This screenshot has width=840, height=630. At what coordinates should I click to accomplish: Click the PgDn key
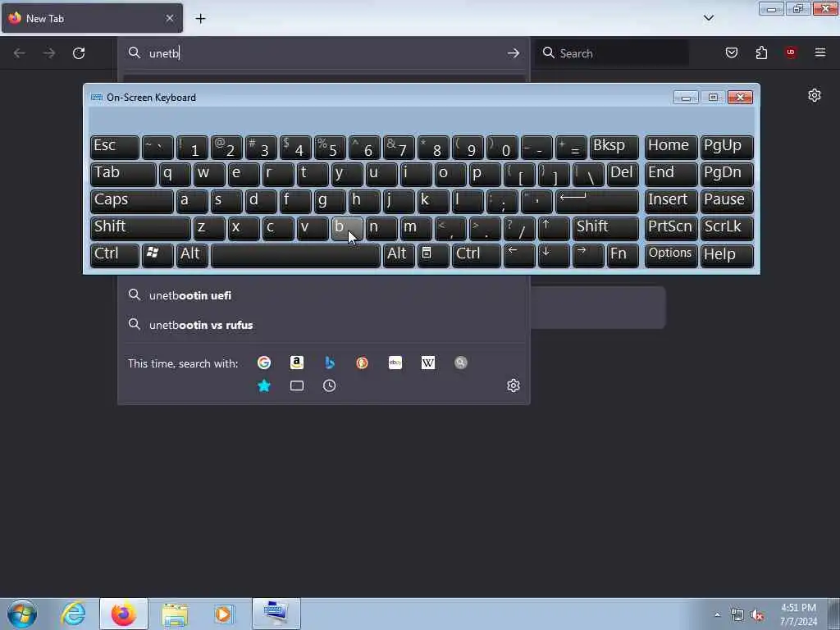(x=727, y=174)
